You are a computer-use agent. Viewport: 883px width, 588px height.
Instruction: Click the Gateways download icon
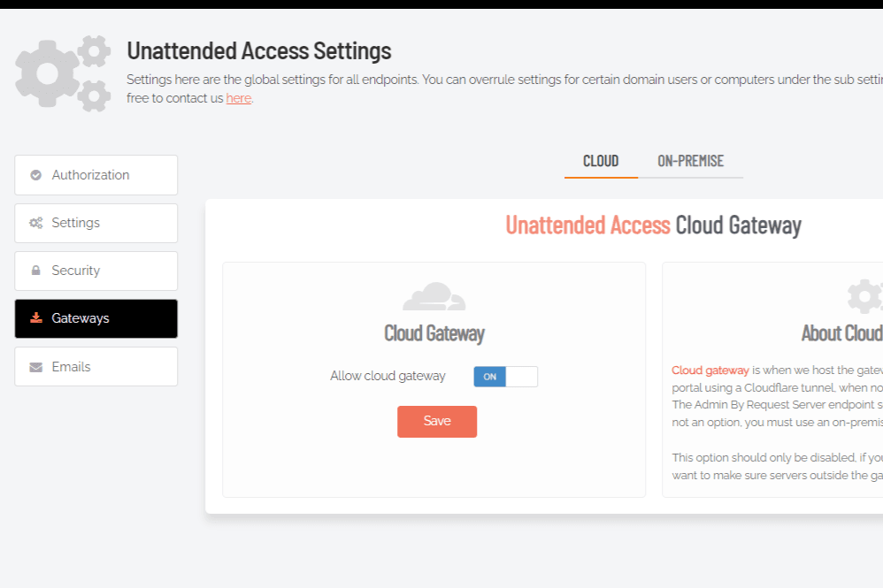click(x=36, y=318)
